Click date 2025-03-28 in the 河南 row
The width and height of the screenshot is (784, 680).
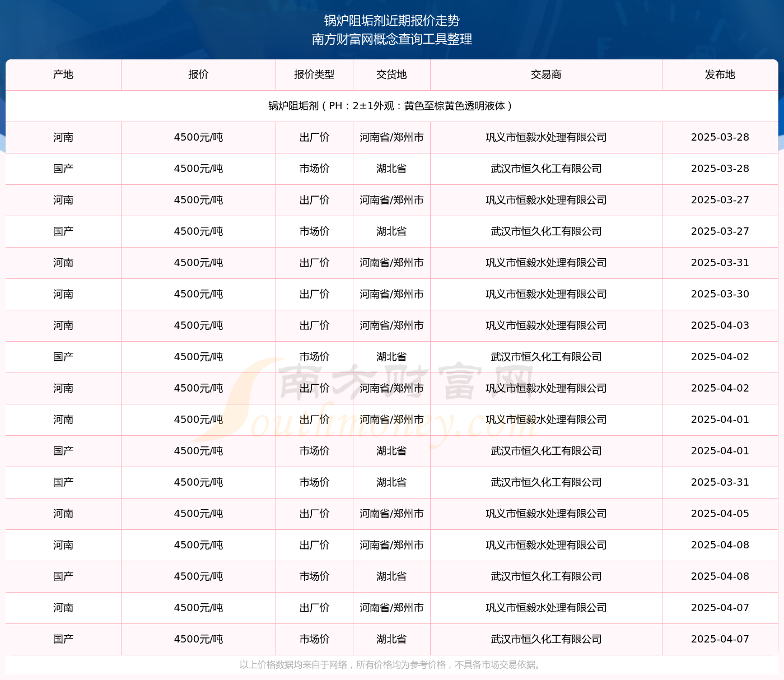pyautogui.click(x=720, y=137)
